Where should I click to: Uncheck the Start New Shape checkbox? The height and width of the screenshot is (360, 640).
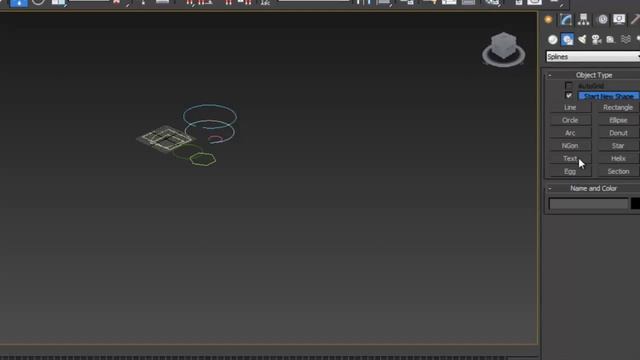pyautogui.click(x=569, y=96)
